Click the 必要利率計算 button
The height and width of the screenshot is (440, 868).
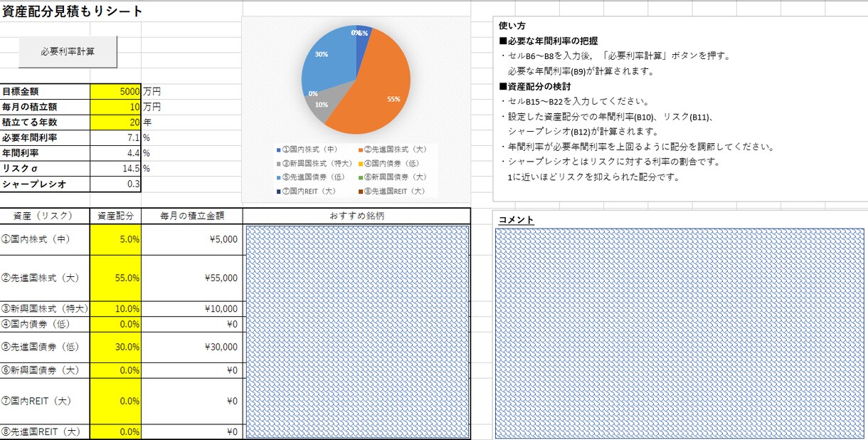[68, 51]
